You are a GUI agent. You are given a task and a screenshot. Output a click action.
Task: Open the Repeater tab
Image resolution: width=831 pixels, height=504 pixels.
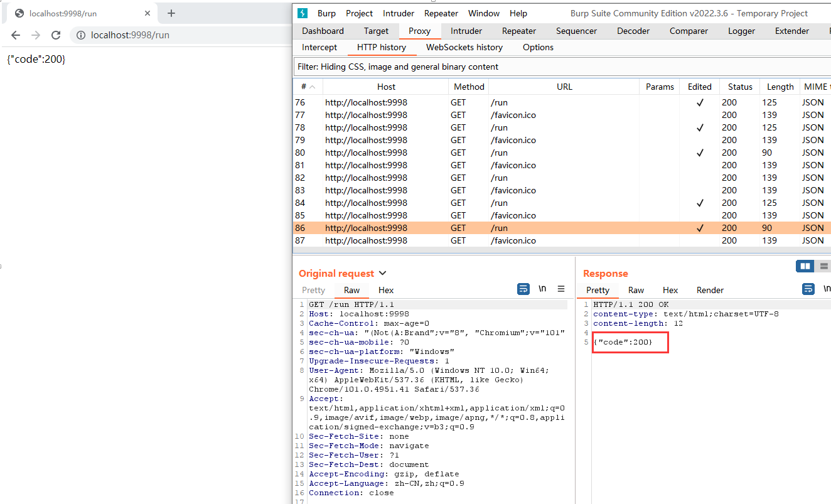[518, 31]
